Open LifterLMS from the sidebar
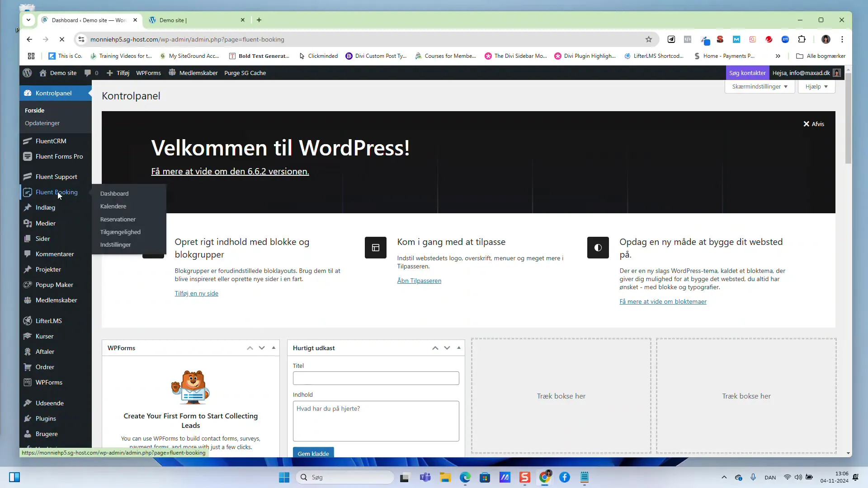The height and width of the screenshot is (488, 868). [x=48, y=320]
